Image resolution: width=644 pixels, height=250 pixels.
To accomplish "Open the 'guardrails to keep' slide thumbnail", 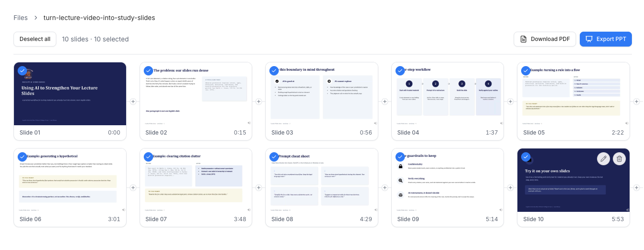I will click(x=448, y=180).
